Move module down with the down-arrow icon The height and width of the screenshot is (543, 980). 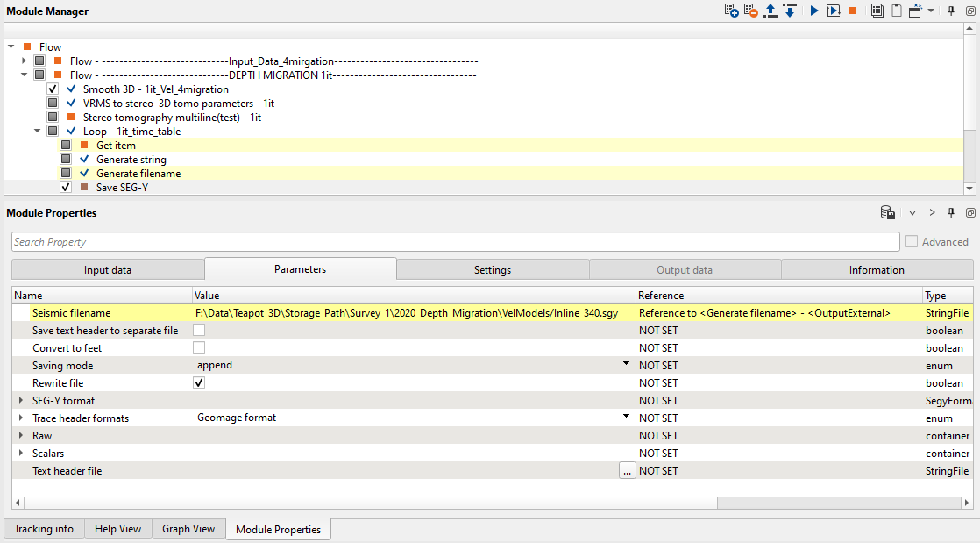click(x=790, y=11)
